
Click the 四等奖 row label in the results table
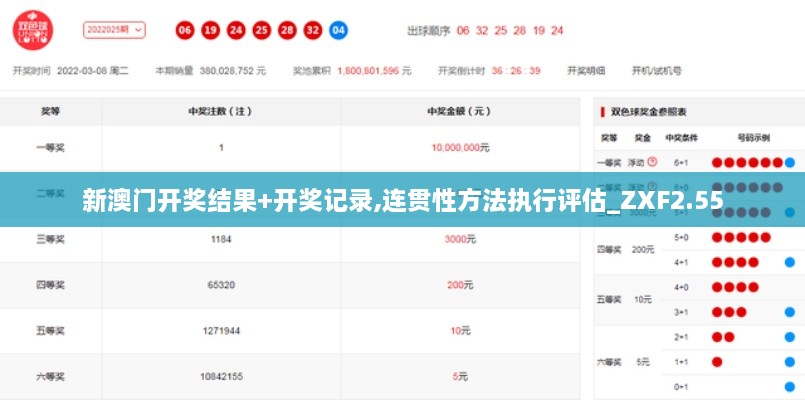click(x=50, y=284)
